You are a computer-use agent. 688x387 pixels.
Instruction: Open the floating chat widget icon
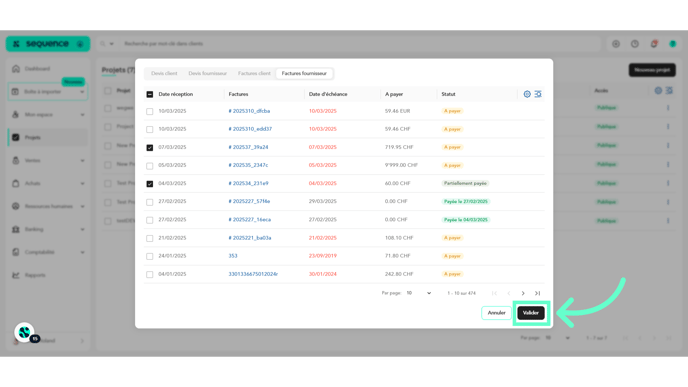pyautogui.click(x=25, y=333)
